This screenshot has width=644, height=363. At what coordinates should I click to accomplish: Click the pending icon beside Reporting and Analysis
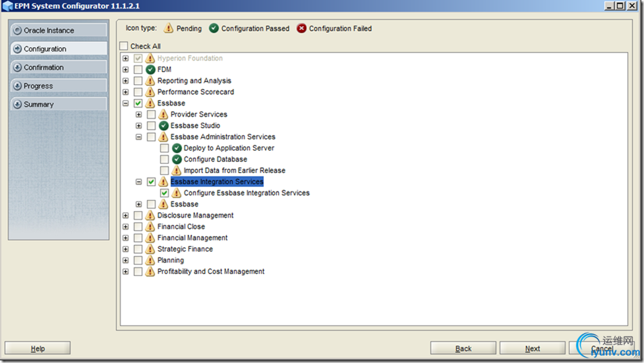coord(150,81)
